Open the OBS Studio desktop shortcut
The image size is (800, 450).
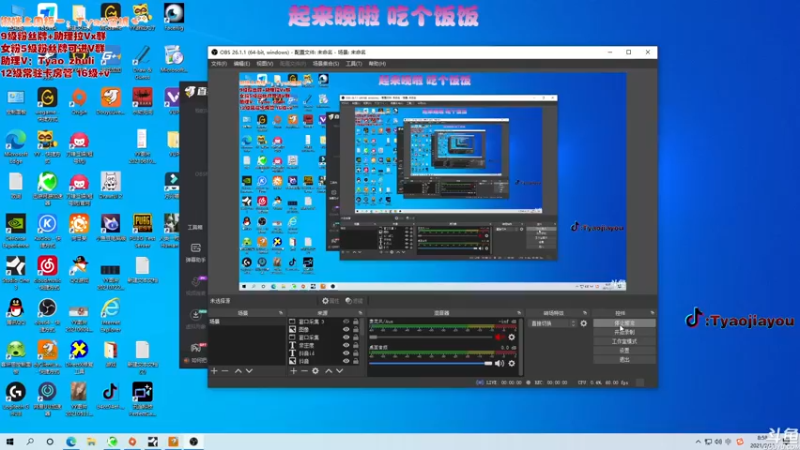(x=47, y=315)
